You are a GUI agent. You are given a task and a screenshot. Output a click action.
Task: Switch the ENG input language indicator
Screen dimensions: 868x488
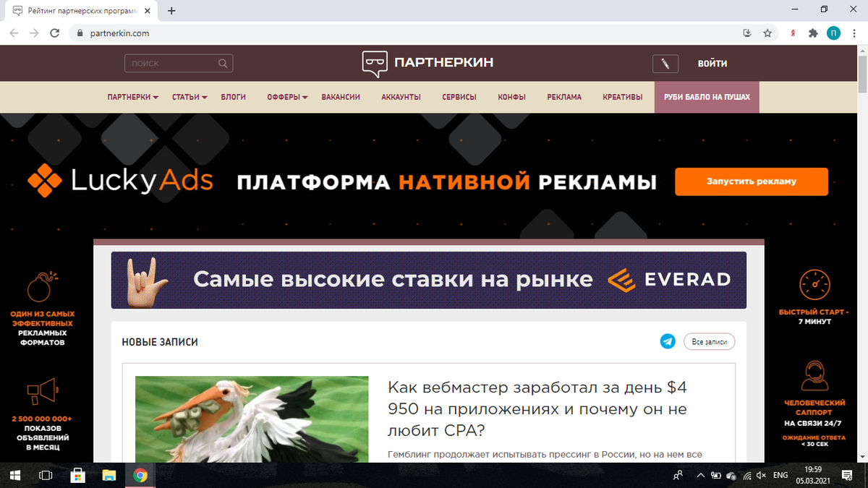coord(780,475)
